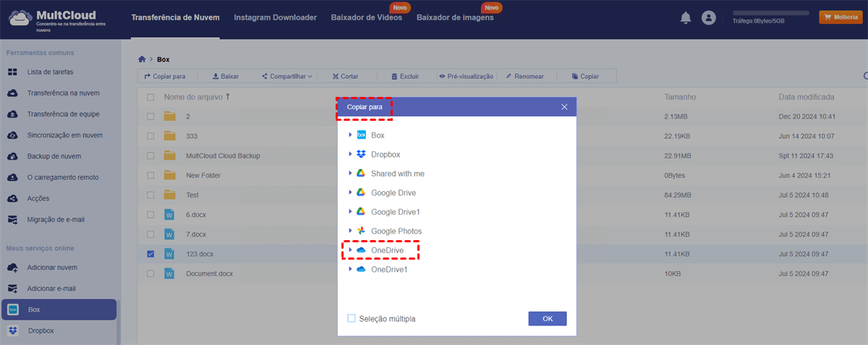
Task: Click the MultCloud logo icon
Action: (20, 18)
